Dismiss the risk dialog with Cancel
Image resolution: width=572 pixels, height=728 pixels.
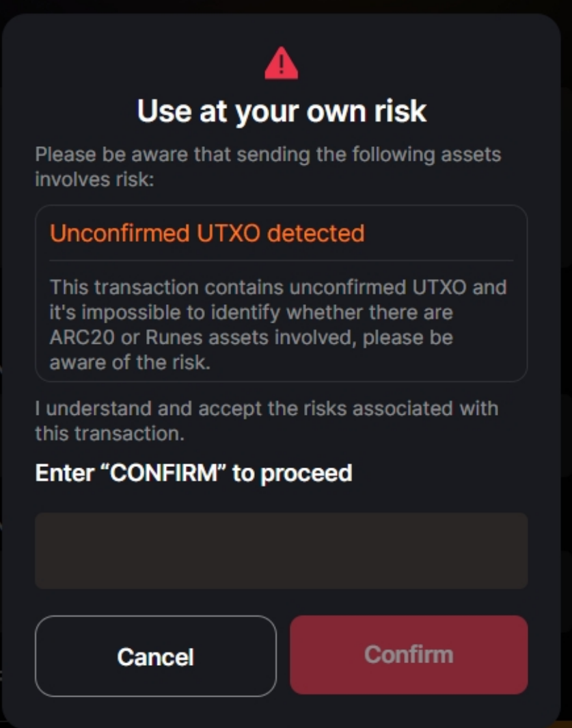pyautogui.click(x=156, y=656)
